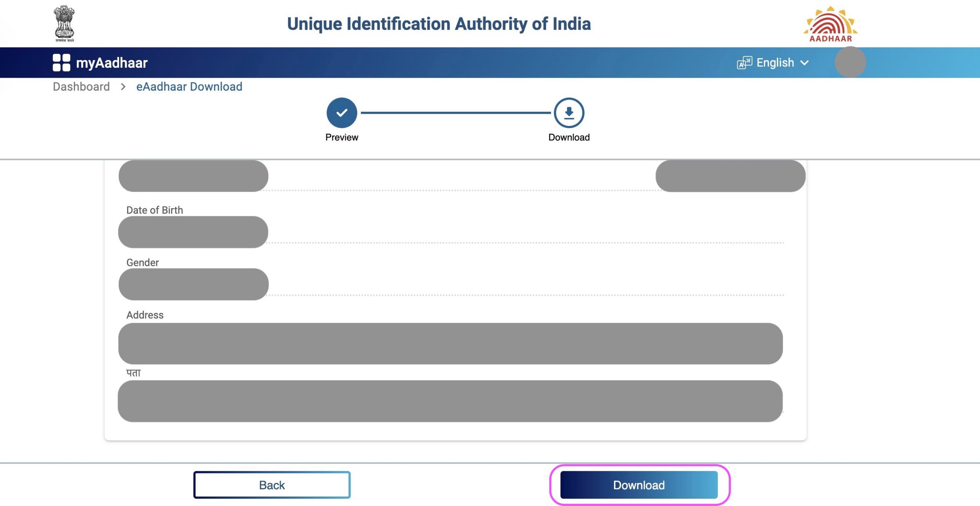Click the language translate icon

pos(744,62)
